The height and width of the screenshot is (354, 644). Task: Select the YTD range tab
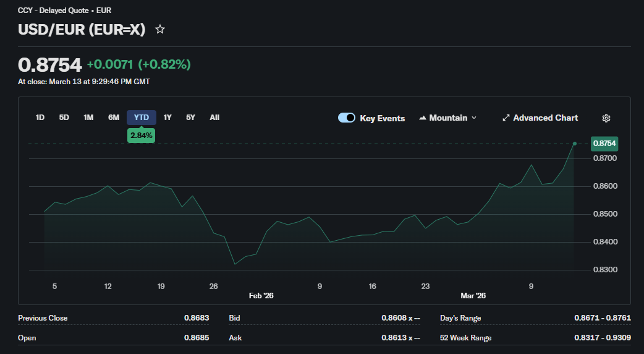click(x=142, y=118)
